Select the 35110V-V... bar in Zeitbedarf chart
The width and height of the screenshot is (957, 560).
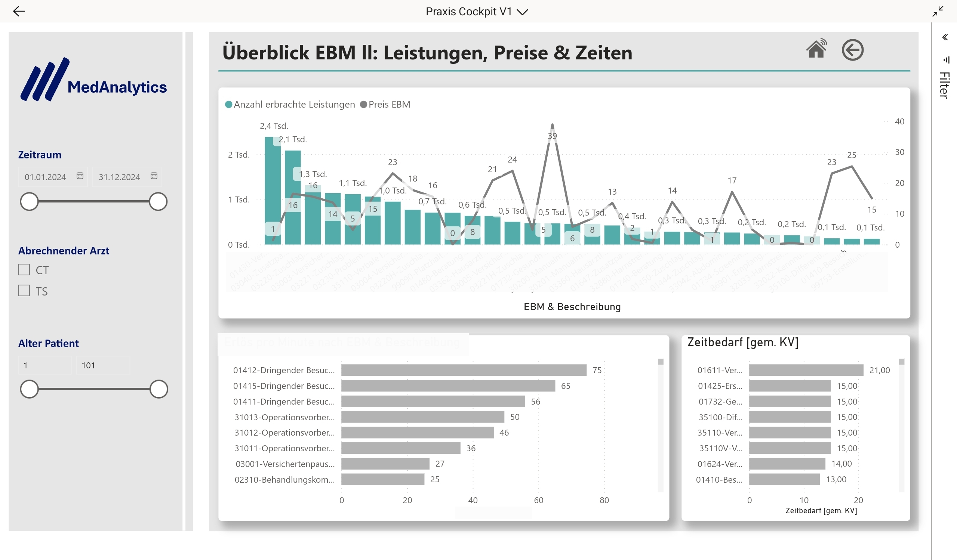[790, 448]
